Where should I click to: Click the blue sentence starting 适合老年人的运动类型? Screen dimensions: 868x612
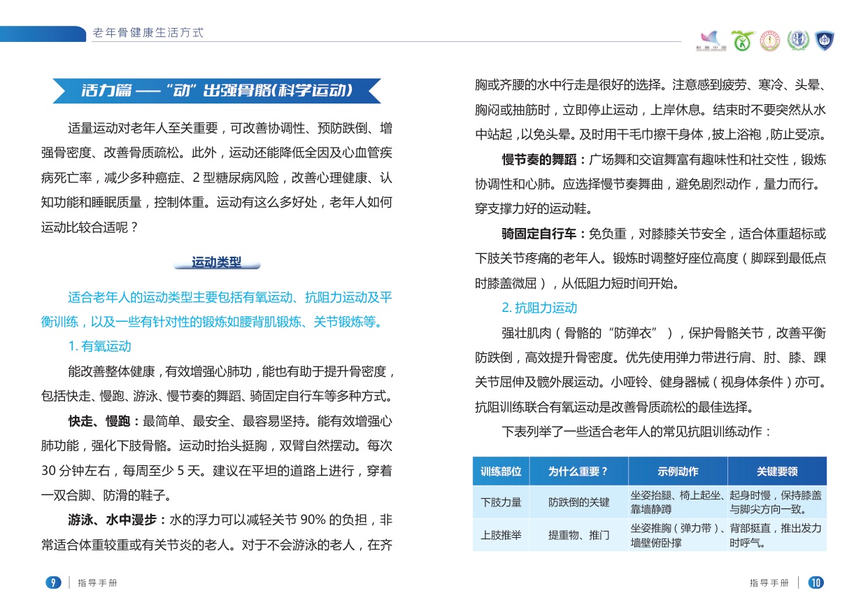217,310
